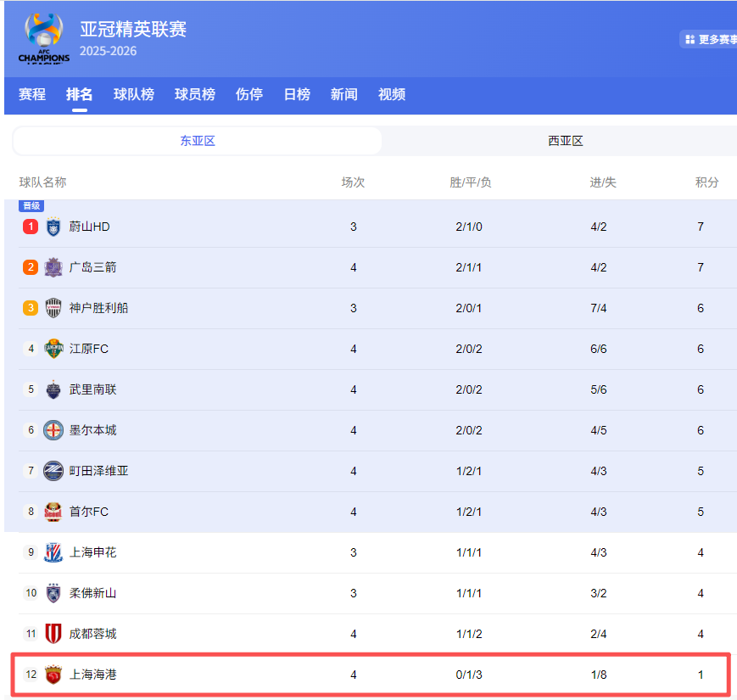Screen dimensions: 737x700
Task: Click the 2025-2026 season label
Action: [x=108, y=51]
